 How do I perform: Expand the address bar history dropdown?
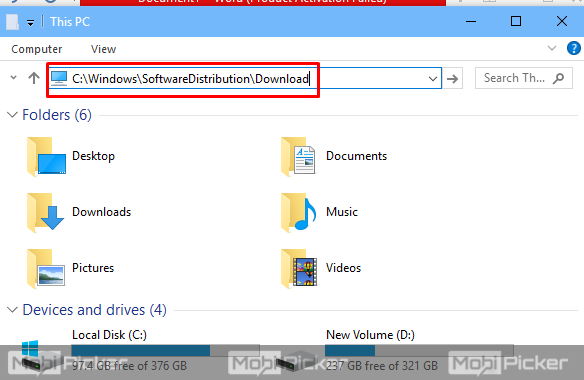(x=433, y=79)
